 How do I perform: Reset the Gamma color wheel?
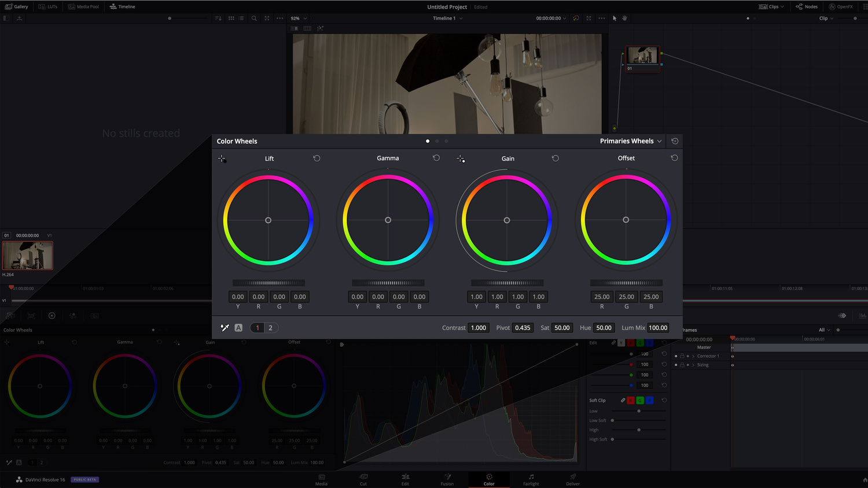coord(436,157)
